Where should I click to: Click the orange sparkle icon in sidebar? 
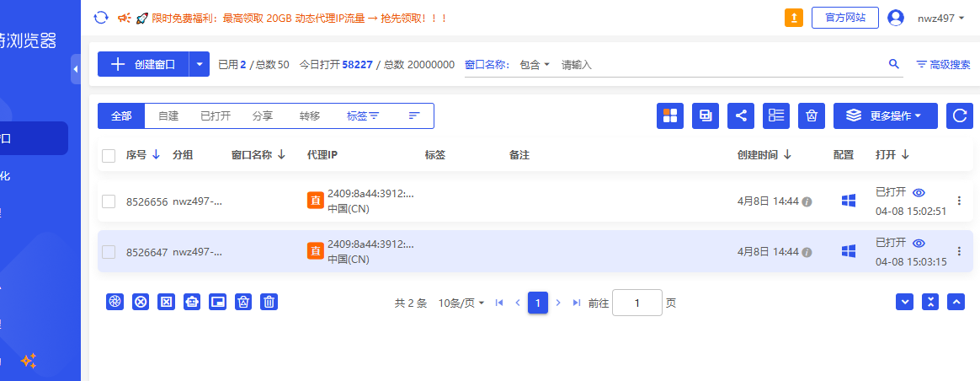[29, 361]
